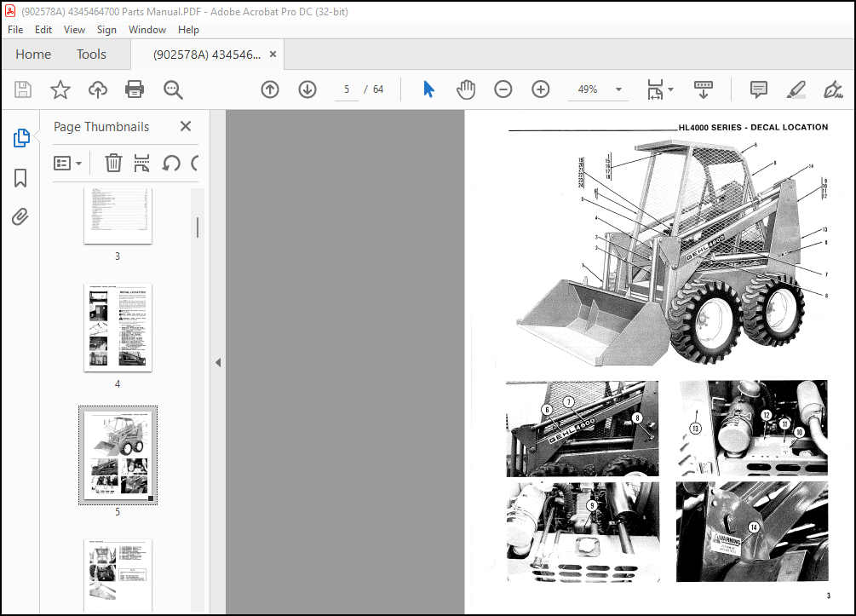Select the thumbnail below page 5

coord(118,576)
